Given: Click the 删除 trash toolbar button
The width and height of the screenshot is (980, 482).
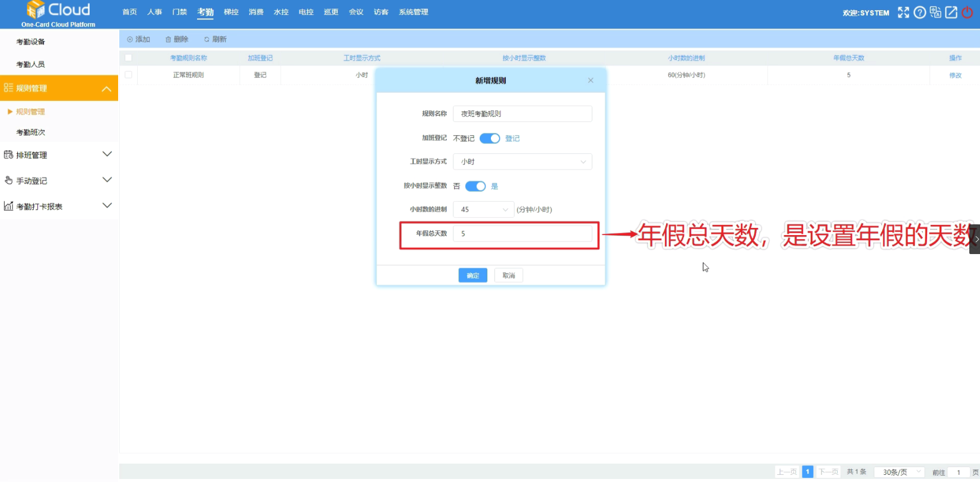Looking at the screenshot, I should tap(177, 39).
